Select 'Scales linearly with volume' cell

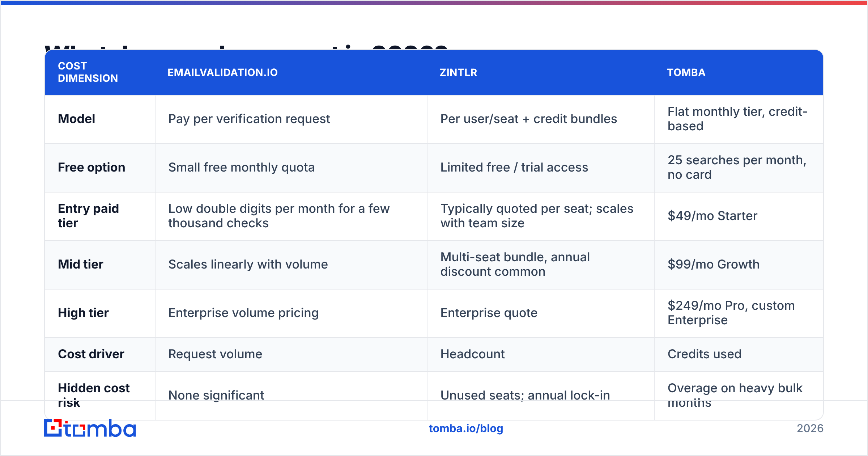pyautogui.click(x=291, y=265)
